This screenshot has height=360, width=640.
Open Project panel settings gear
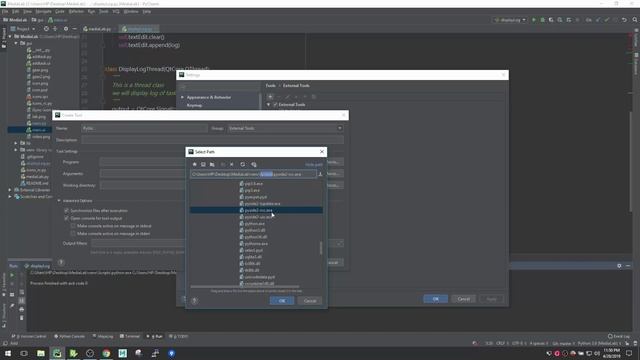pyautogui.click(x=66, y=29)
